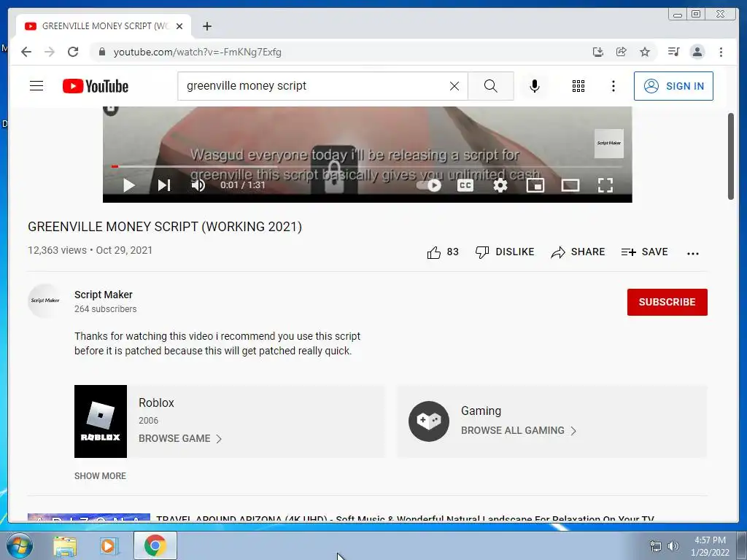Skip to next video

[x=164, y=184]
